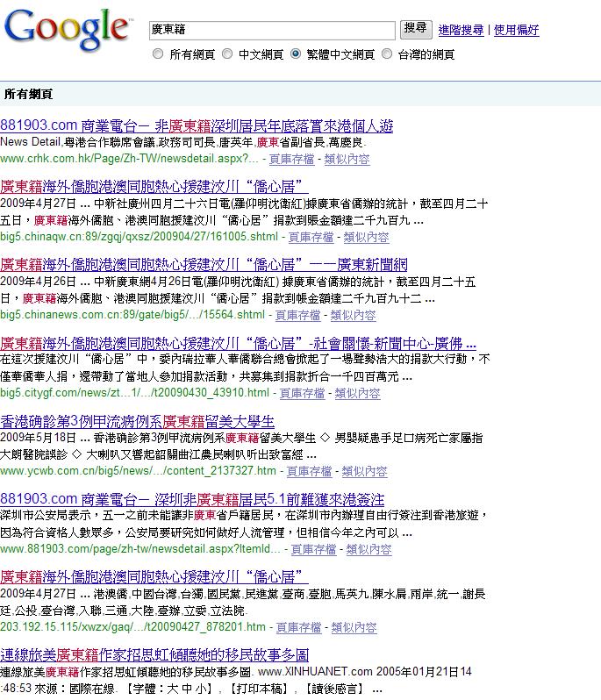Click the 搜尋 search button
This screenshot has width=601, height=700.
416,30
